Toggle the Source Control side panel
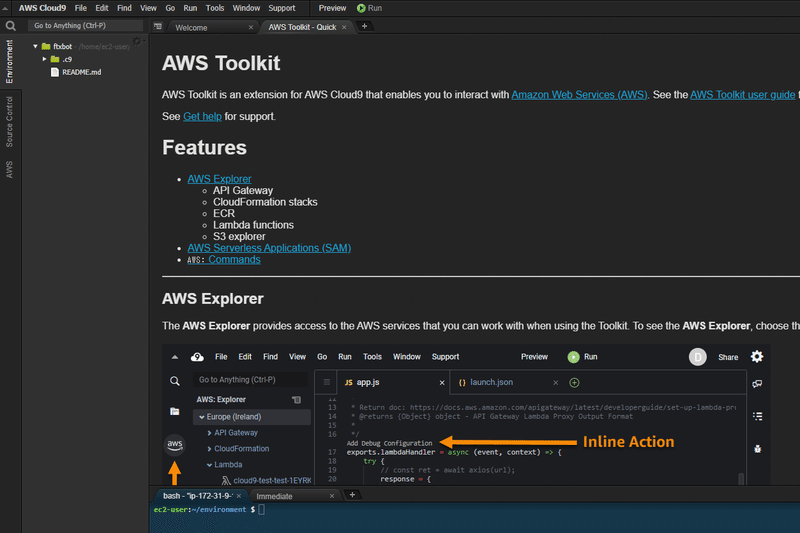The height and width of the screenshot is (533, 800). pyautogui.click(x=9, y=121)
